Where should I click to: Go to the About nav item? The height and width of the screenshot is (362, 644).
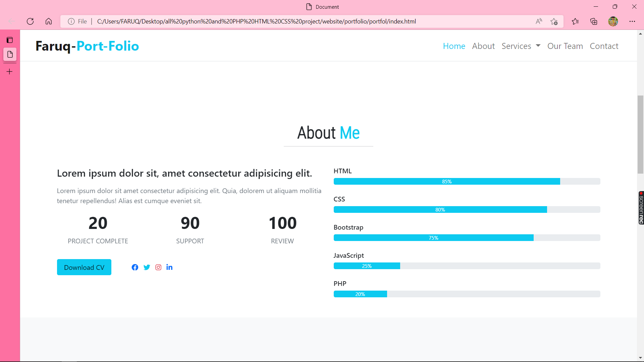tap(483, 46)
